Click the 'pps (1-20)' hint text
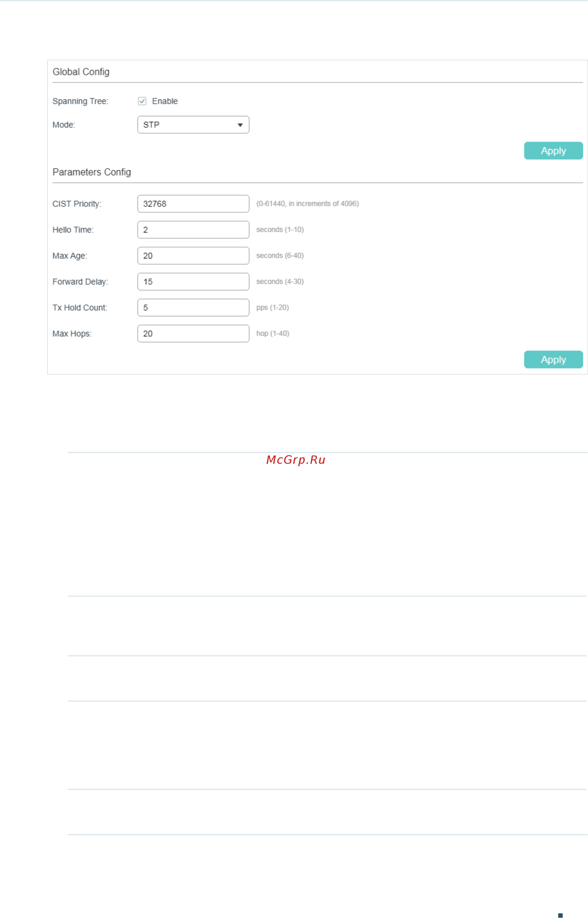588x919 pixels. (273, 308)
